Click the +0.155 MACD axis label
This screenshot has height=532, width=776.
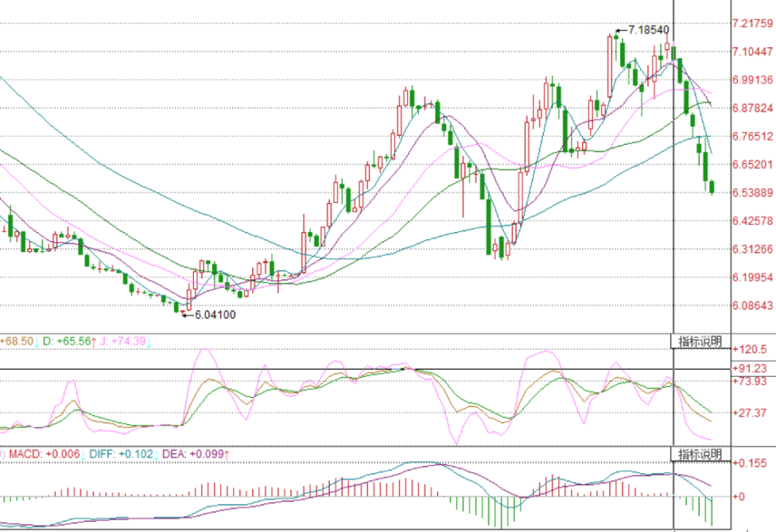(x=750, y=463)
